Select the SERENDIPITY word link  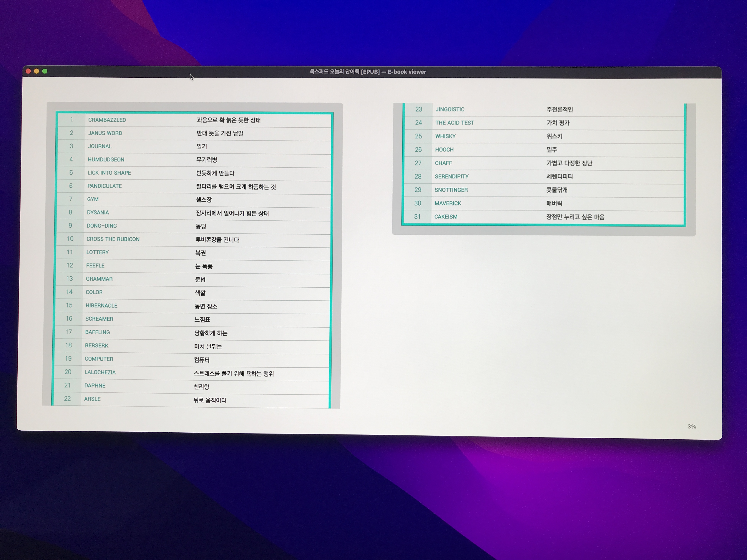(x=451, y=176)
